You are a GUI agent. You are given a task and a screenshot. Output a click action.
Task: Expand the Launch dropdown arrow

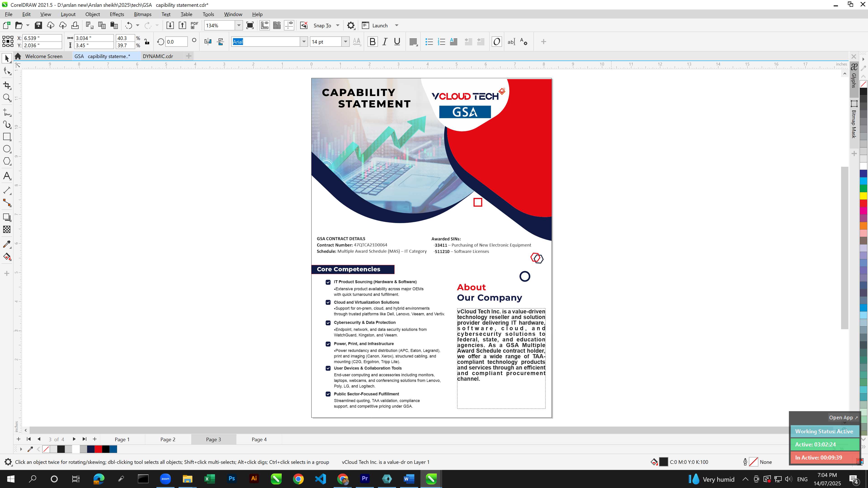pos(397,26)
